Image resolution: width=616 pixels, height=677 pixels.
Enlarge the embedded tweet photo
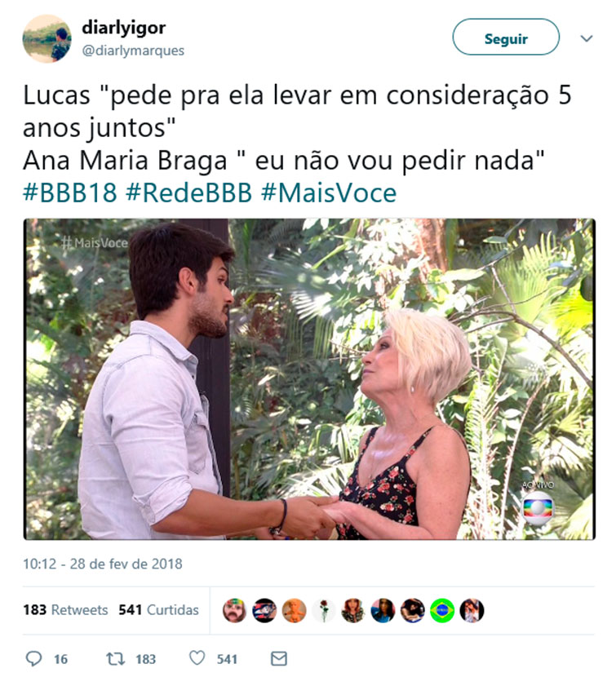pyautogui.click(x=309, y=379)
